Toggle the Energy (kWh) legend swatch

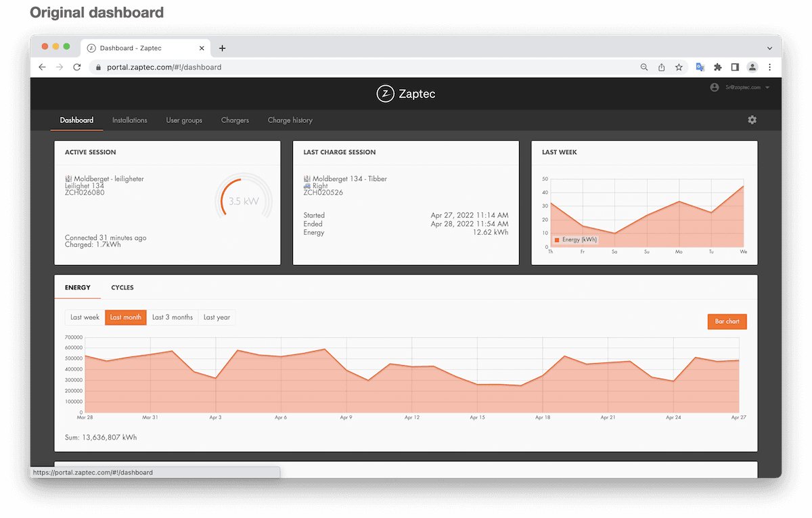557,240
